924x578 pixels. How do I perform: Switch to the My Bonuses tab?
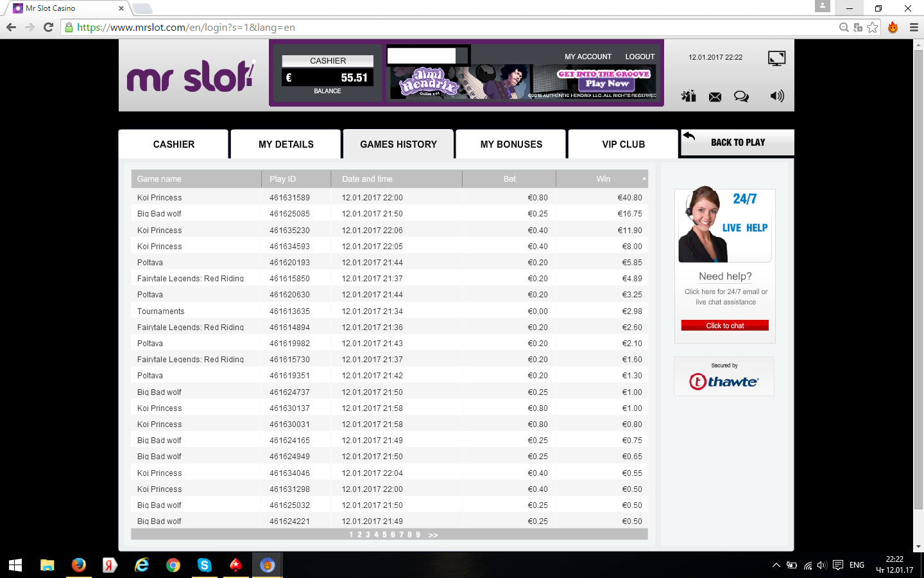pyautogui.click(x=511, y=144)
